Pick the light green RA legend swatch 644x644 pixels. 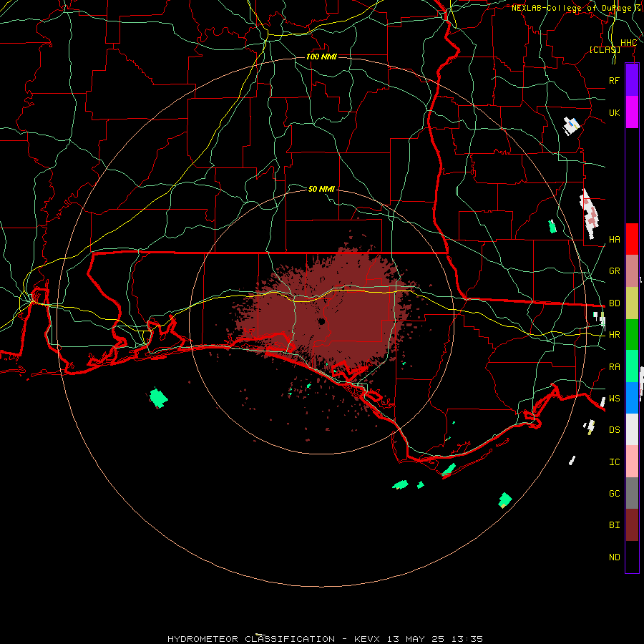tap(632, 366)
